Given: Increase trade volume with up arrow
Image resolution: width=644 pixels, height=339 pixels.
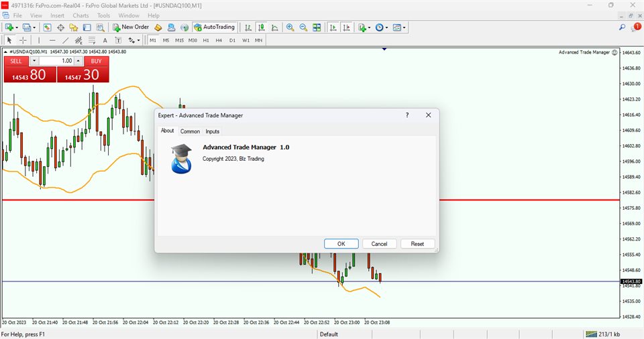Looking at the screenshot, I should (x=78, y=61).
